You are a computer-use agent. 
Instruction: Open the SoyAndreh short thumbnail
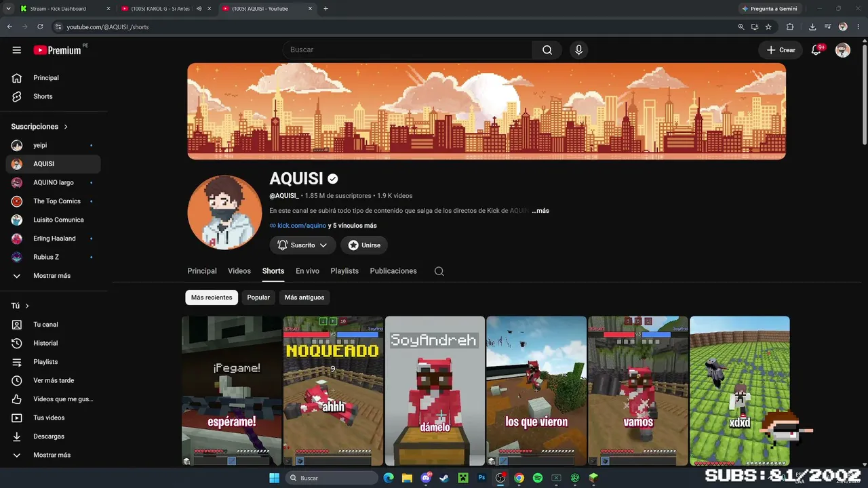point(435,391)
